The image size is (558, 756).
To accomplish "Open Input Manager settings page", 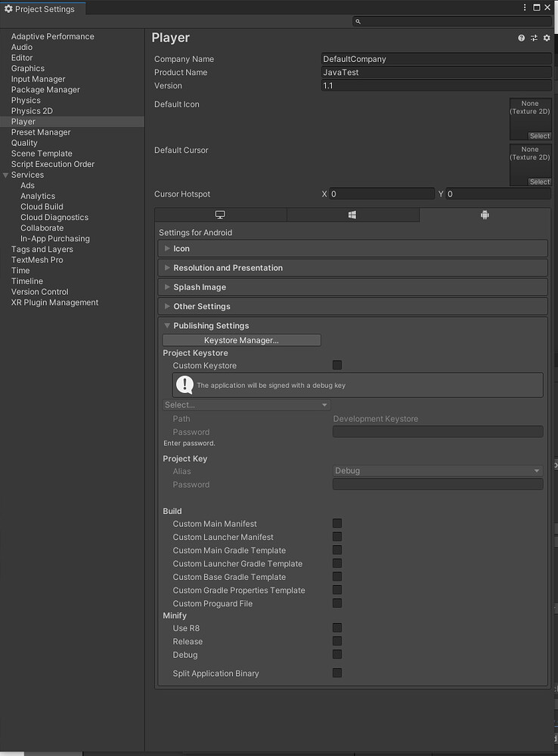I will pos(38,79).
